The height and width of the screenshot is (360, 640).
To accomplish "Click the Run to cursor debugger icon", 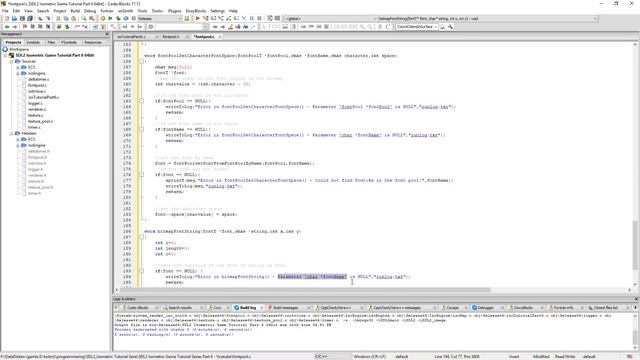I will 205,19.
